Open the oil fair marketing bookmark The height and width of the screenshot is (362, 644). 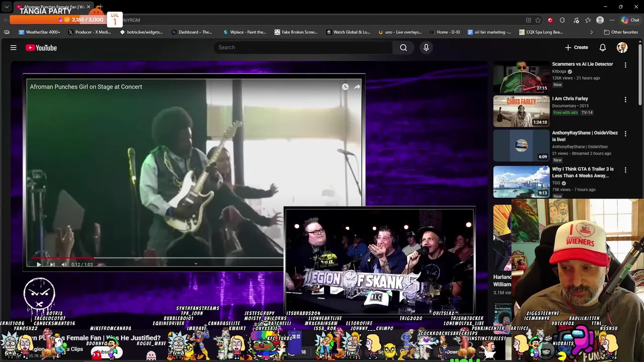[489, 32]
